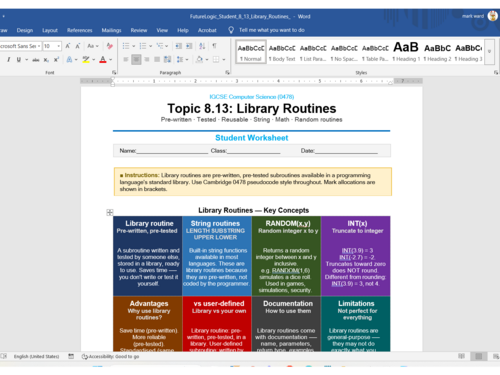
Task: Apply the No Spacing style
Action: (344, 52)
